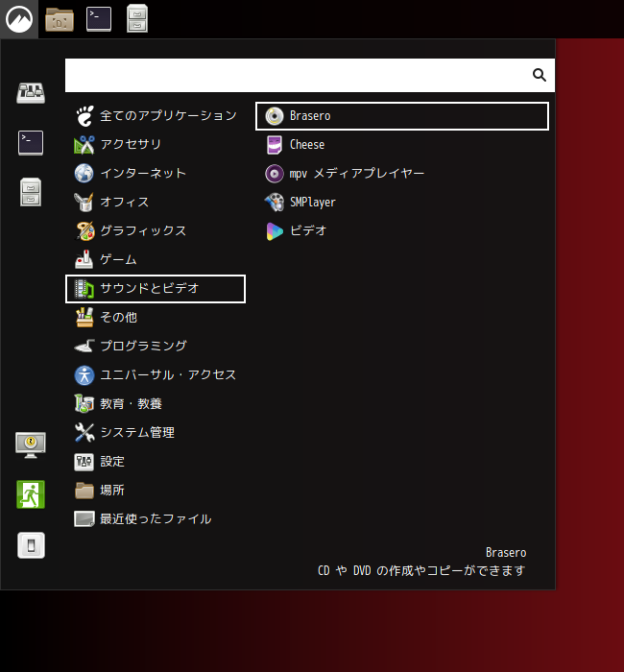Viewport: 624px width, 672px height.
Task: Click the SMPlayer film reel icon
Action: click(275, 203)
